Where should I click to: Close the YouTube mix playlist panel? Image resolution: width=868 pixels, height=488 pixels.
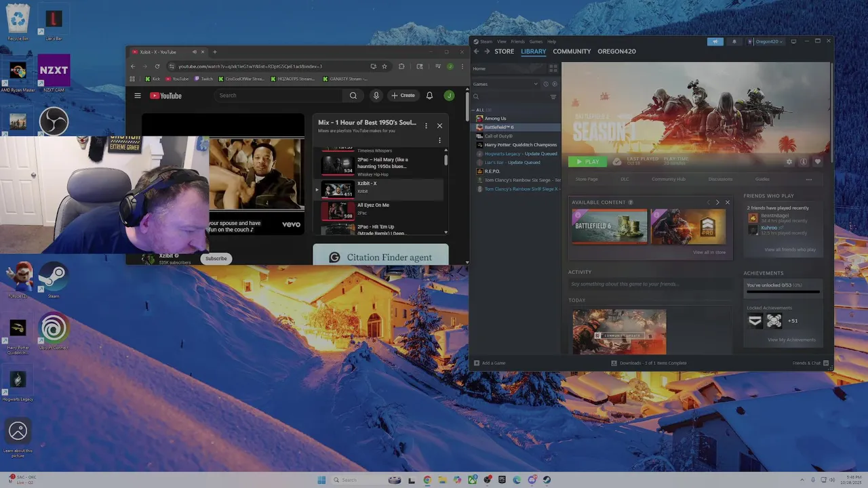pos(439,125)
